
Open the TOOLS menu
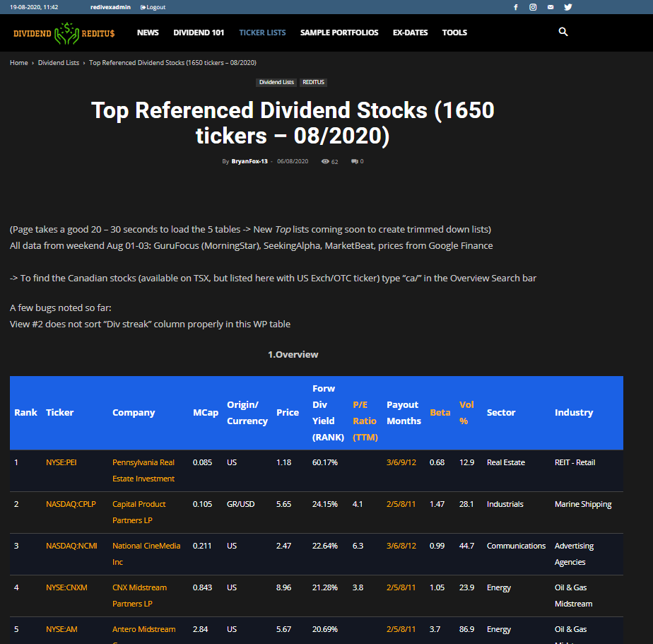pyautogui.click(x=454, y=33)
